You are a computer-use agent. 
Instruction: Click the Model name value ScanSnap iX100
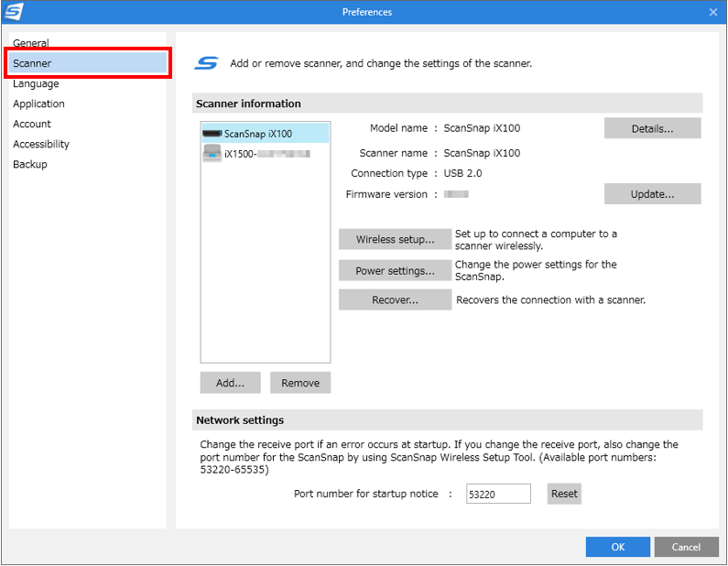(482, 128)
